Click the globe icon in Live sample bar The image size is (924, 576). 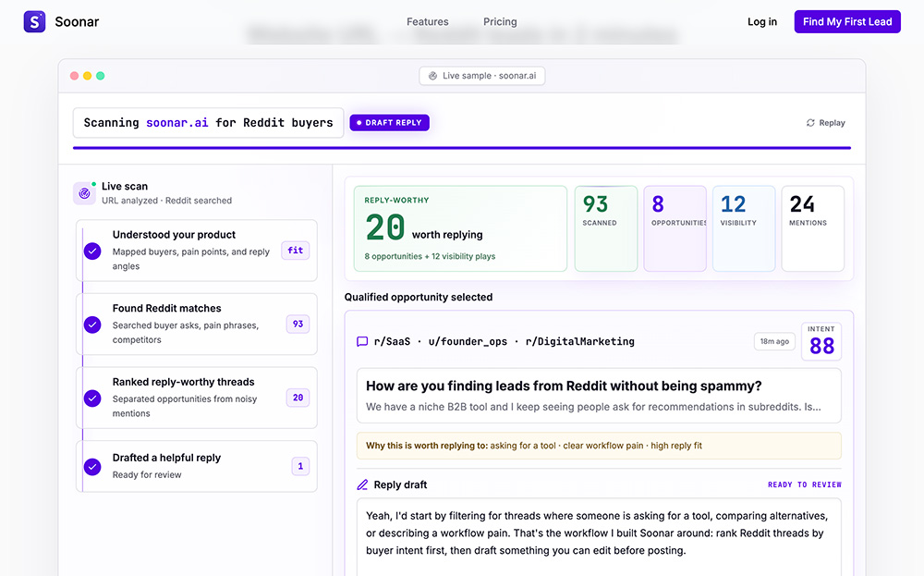(432, 76)
